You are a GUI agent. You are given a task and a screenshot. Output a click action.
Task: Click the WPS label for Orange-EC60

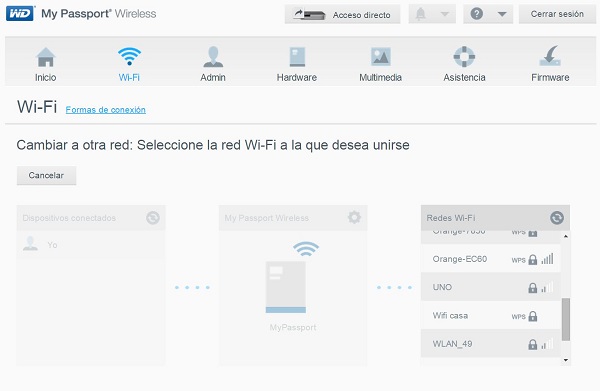pos(518,260)
